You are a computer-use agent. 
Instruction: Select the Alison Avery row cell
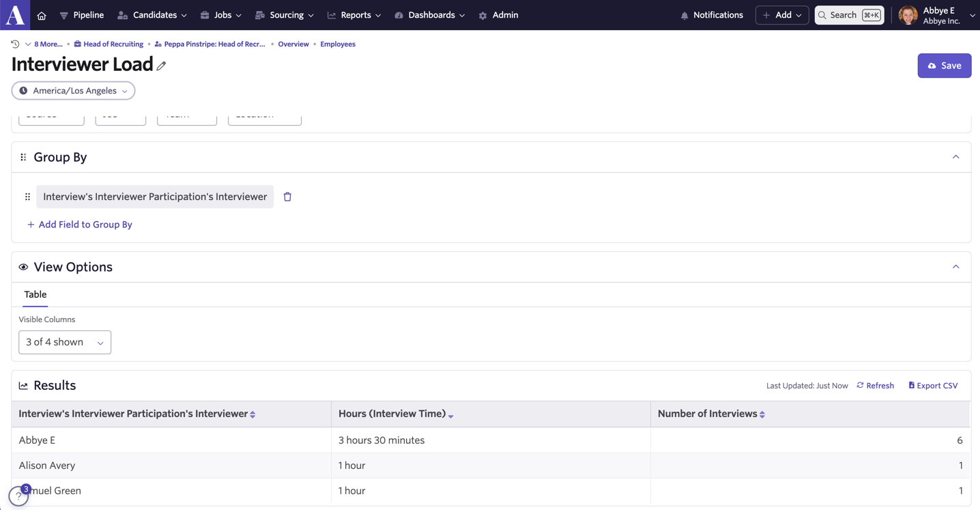[171, 466]
